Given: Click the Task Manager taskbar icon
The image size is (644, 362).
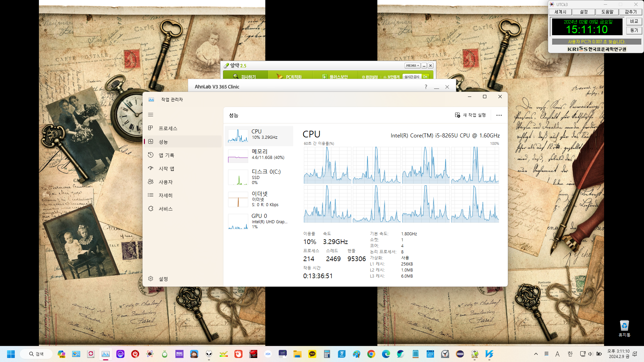Looking at the screenshot, I should click(x=106, y=354).
